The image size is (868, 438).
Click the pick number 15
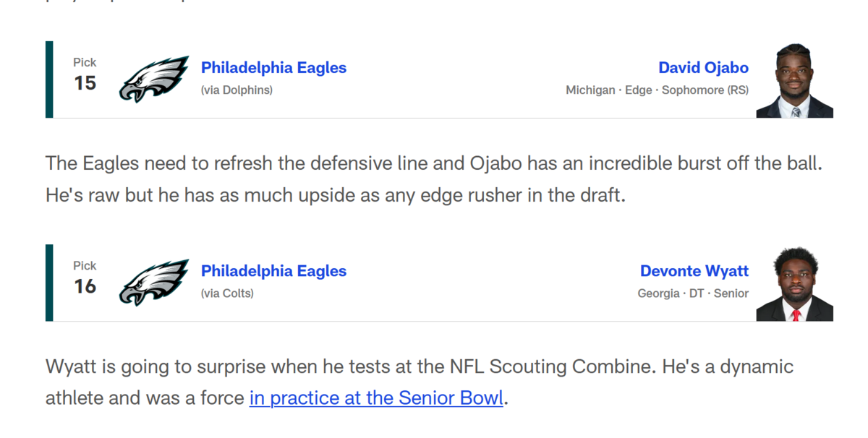pyautogui.click(x=85, y=83)
